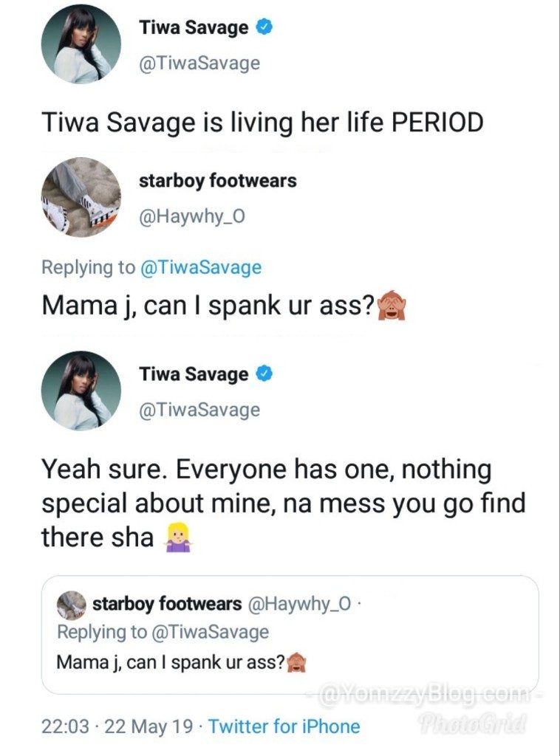Open the @TiwaSavage handle under the top name
This screenshot has height=756, width=560.
[199, 63]
